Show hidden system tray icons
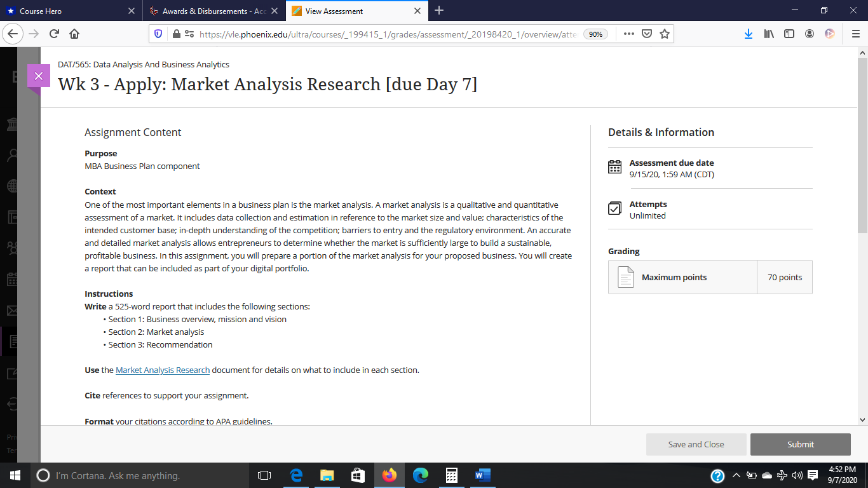This screenshot has height=488, width=868. click(736, 476)
